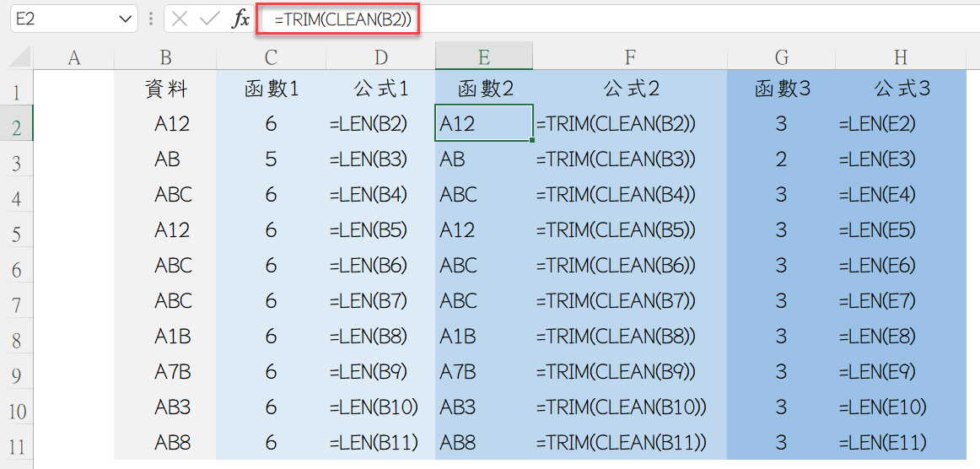The image size is (980, 469).
Task: Select cell C3 with value 5
Action: tap(271, 159)
